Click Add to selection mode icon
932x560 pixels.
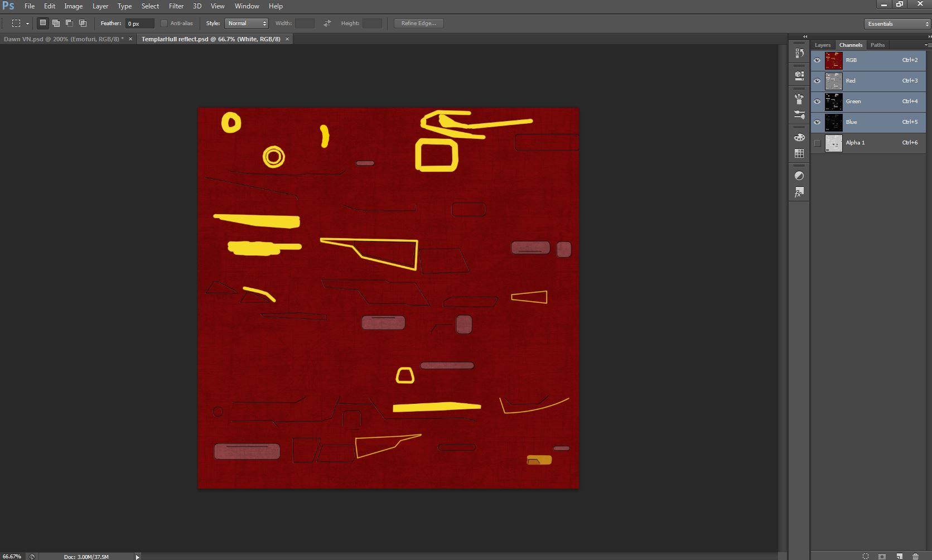tap(56, 23)
